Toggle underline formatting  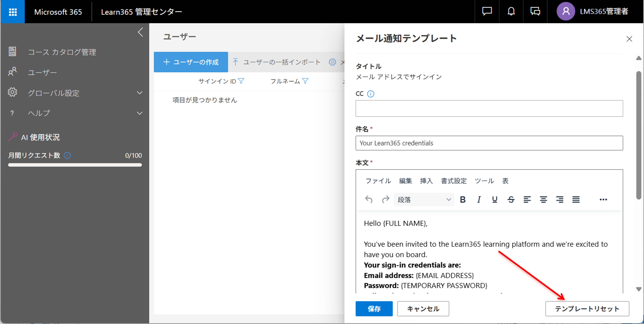[495, 200]
